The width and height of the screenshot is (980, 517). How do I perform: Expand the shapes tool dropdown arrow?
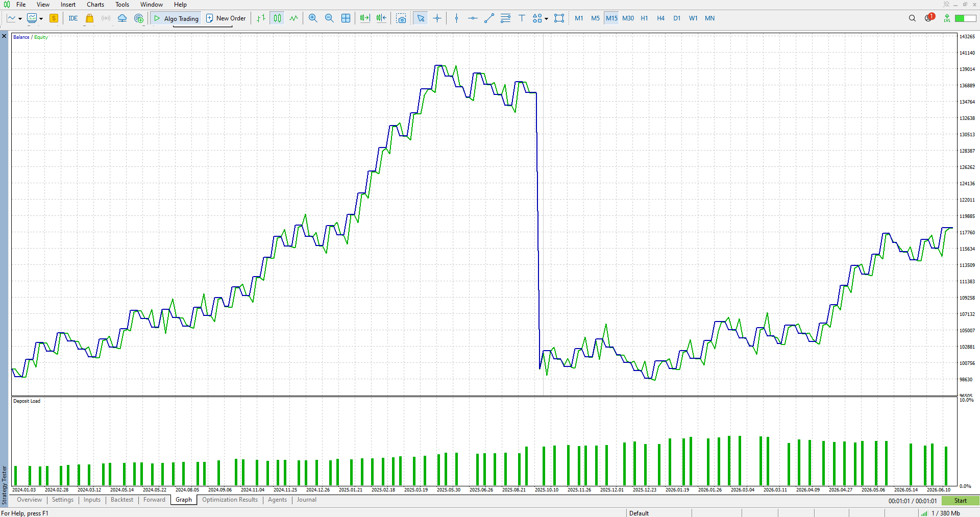[546, 19]
